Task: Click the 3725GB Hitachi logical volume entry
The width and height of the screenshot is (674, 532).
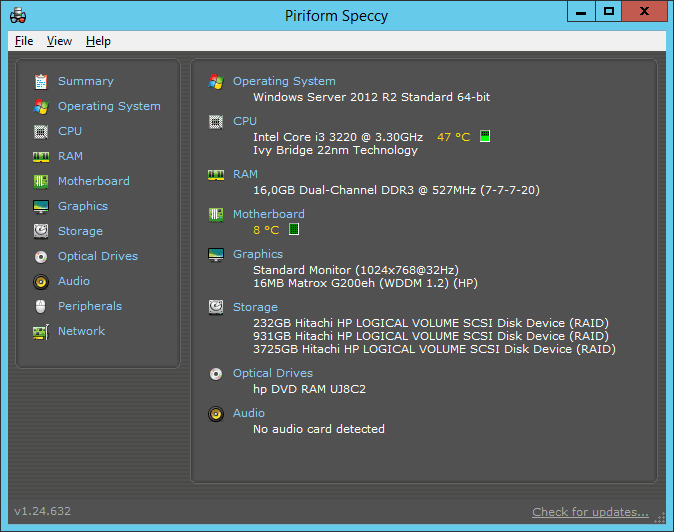Action: pyautogui.click(x=434, y=349)
